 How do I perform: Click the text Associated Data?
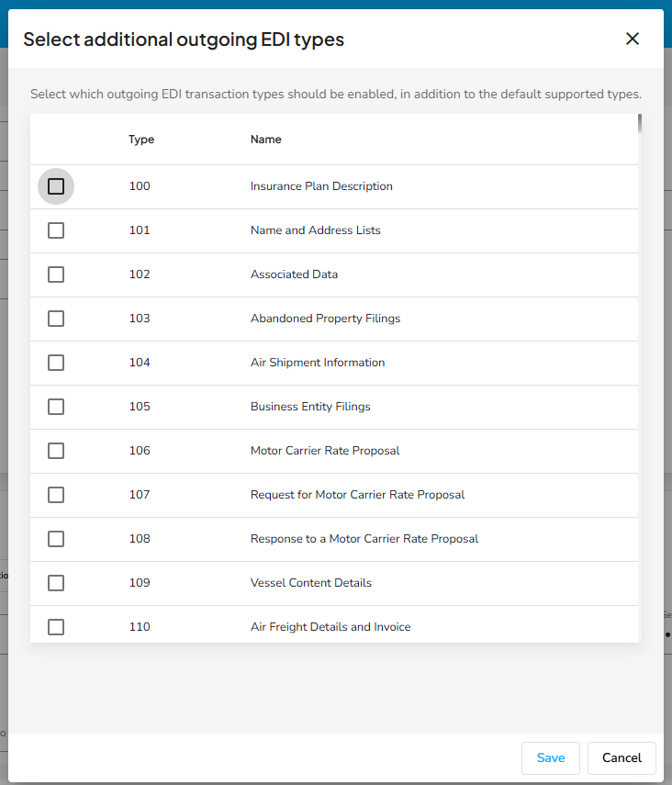coord(294,275)
